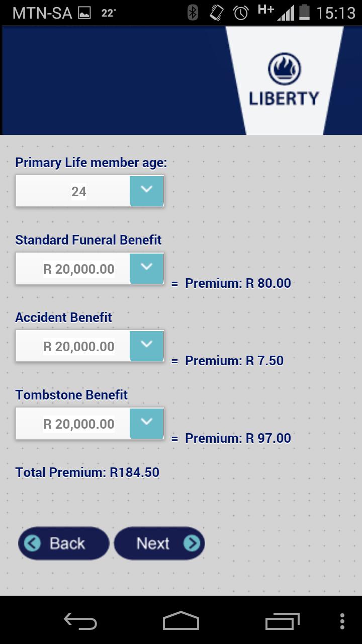Tap the status bar clock showing 15:13
Image resolution: width=362 pixels, height=644 pixels.
click(x=336, y=13)
